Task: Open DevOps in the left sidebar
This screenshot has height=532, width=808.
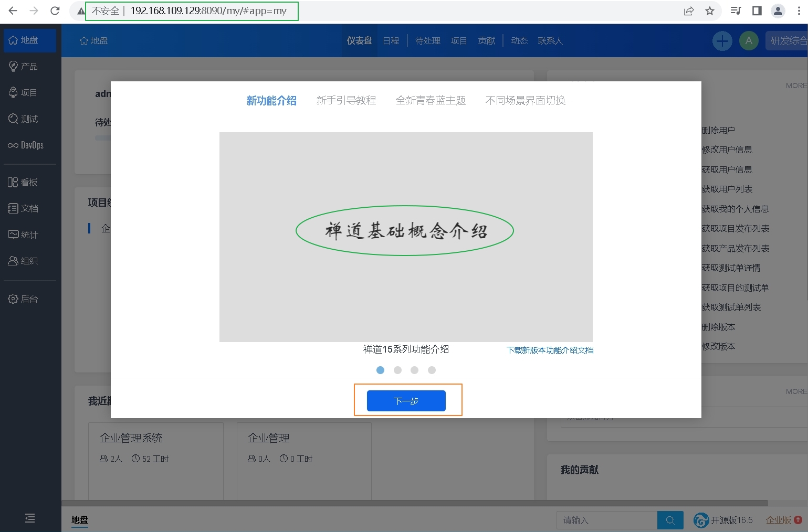Action: (x=30, y=145)
